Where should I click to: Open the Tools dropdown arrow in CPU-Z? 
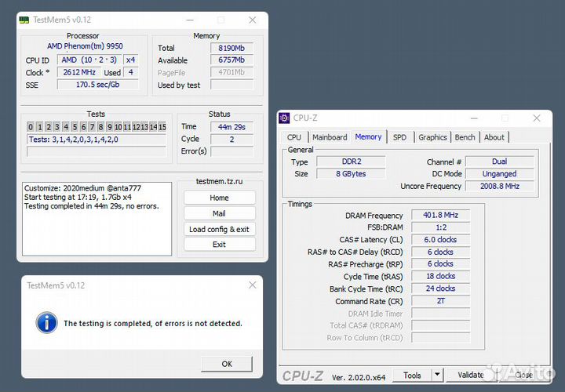pos(437,375)
